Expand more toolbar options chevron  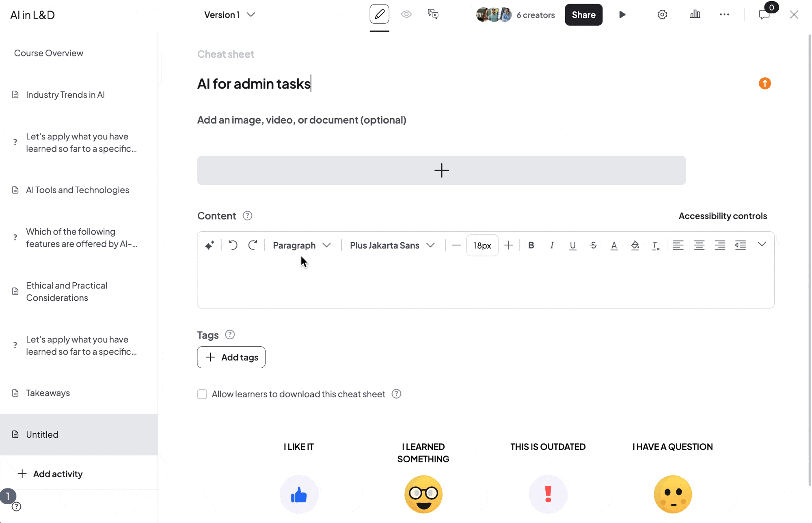click(762, 244)
